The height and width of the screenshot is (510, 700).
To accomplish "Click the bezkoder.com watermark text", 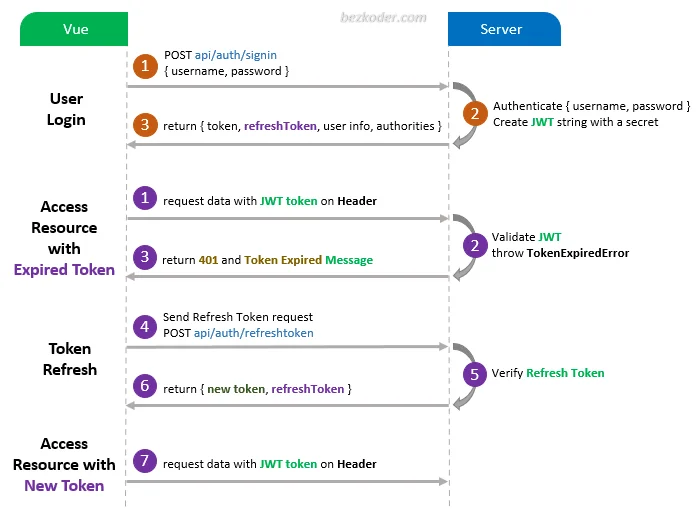I will (x=382, y=18).
